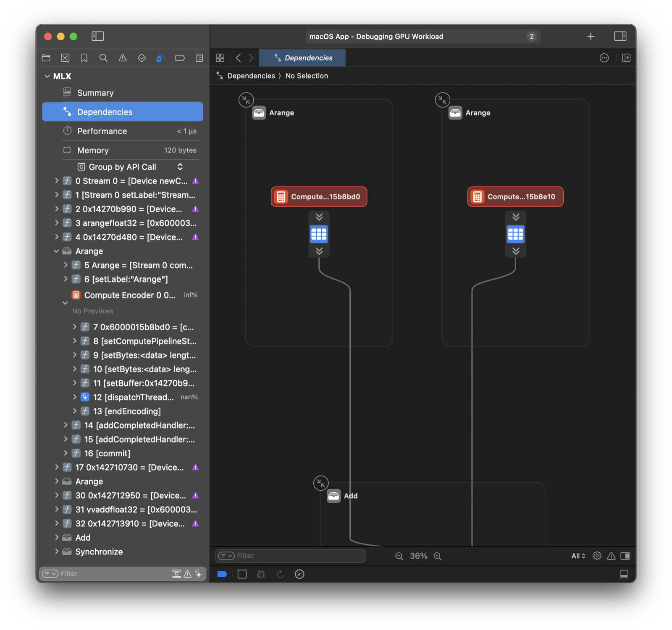Open the All filter popup button

pos(578,556)
